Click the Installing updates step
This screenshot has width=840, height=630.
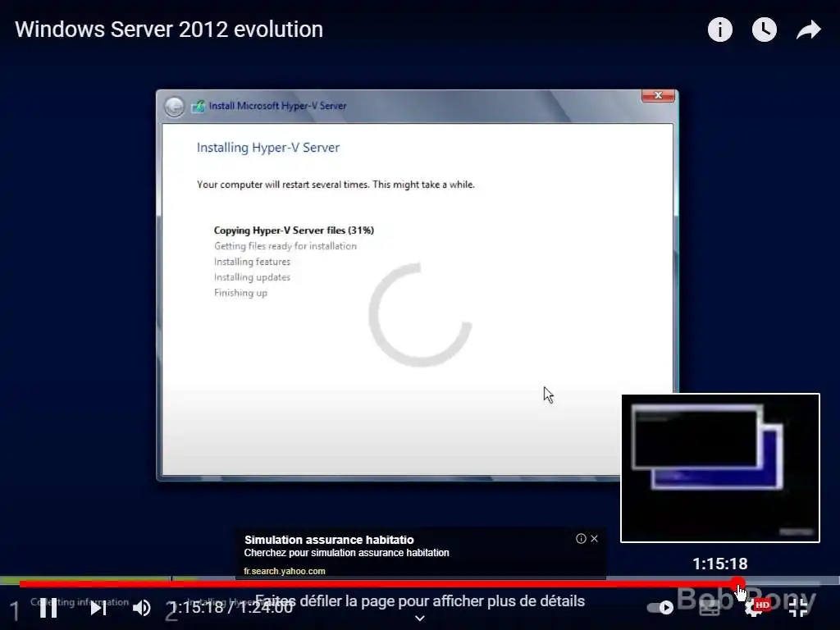(252, 277)
